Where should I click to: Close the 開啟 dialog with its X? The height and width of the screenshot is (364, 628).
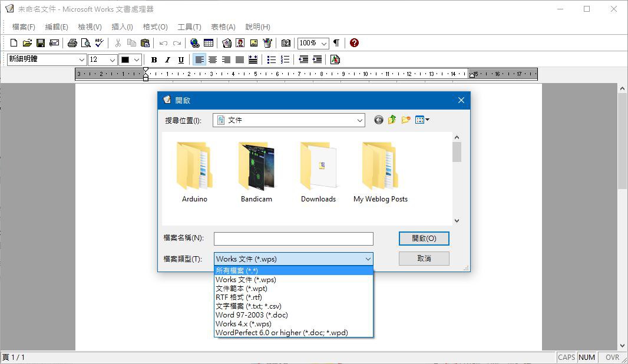pyautogui.click(x=461, y=100)
